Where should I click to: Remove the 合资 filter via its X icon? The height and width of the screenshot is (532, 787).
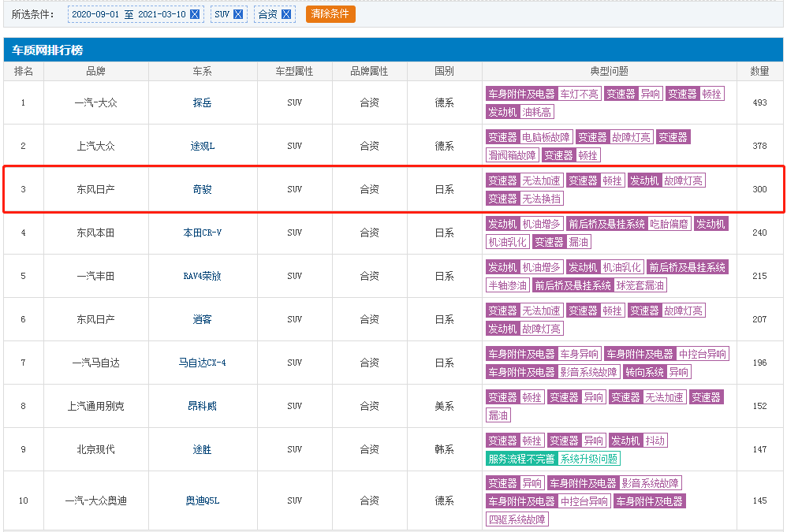[286, 14]
